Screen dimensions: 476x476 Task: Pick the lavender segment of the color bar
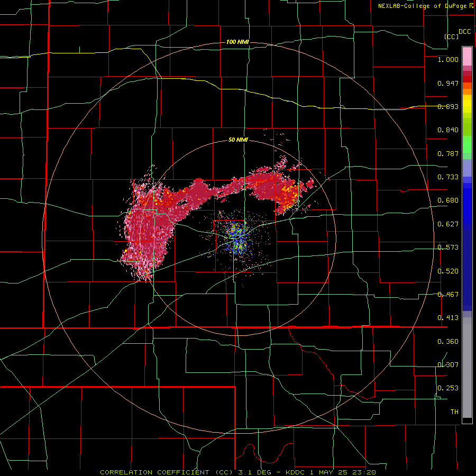click(x=467, y=168)
